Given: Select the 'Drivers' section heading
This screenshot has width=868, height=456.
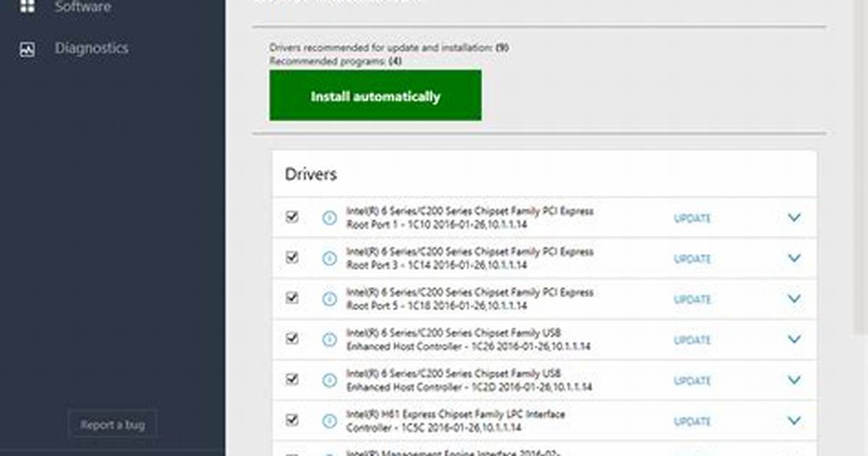Looking at the screenshot, I should coord(311,174).
